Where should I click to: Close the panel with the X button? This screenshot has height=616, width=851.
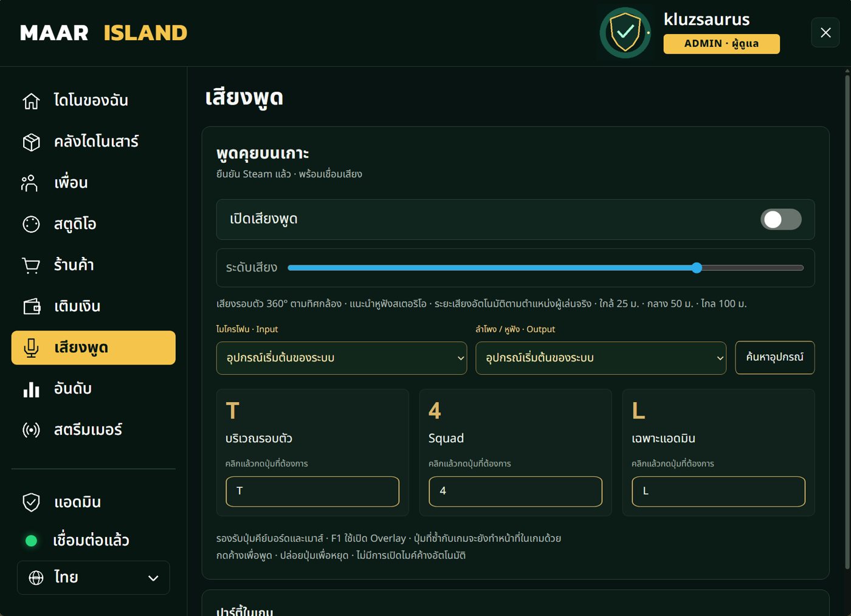coord(825,33)
